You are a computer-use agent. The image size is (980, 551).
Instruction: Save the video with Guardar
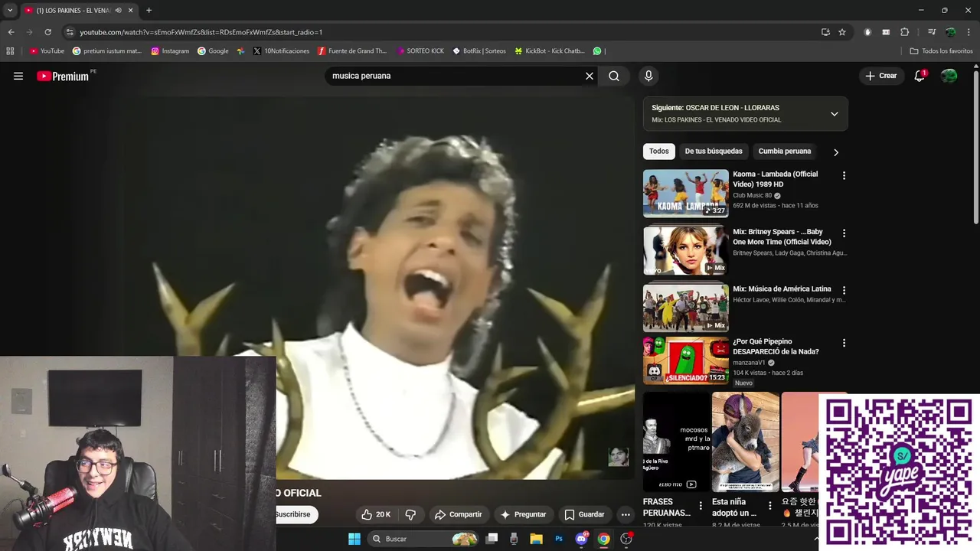[584, 514]
